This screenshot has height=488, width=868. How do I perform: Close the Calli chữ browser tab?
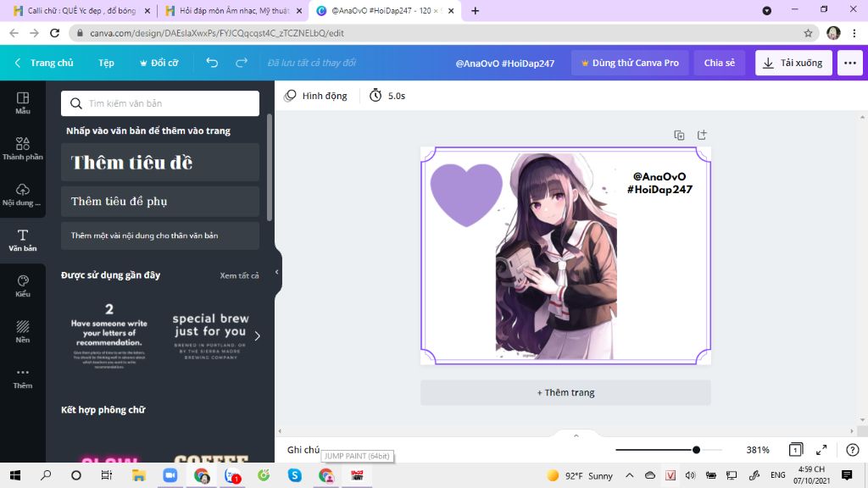[147, 10]
